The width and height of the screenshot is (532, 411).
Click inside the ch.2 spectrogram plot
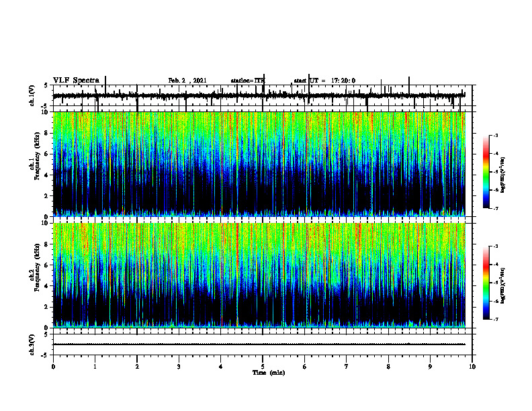(x=259, y=275)
